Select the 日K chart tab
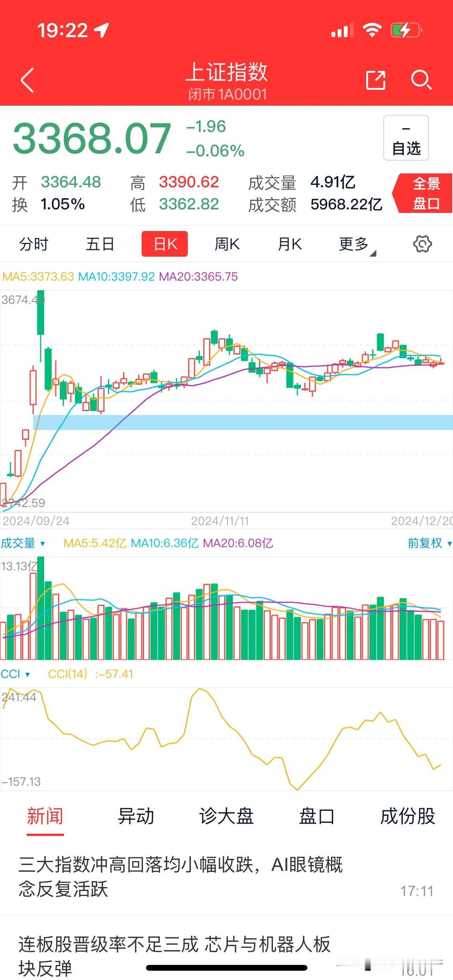This screenshot has width=453, height=980. (165, 244)
